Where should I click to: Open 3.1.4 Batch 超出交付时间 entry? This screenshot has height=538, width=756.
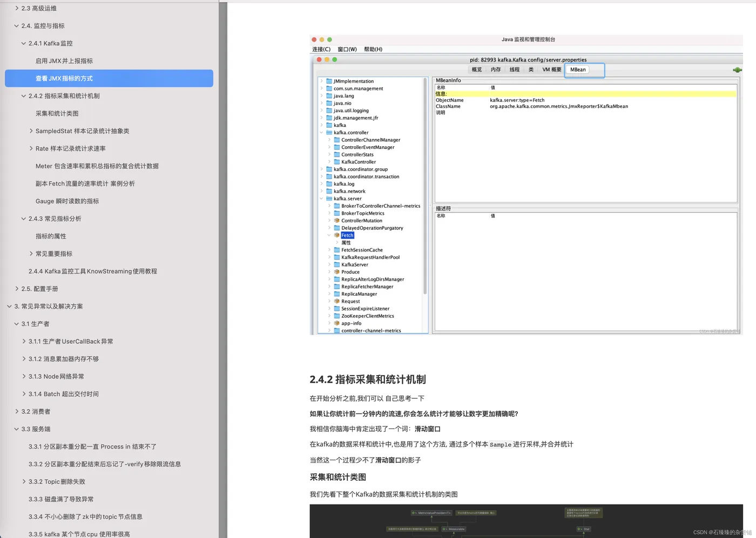click(x=64, y=394)
